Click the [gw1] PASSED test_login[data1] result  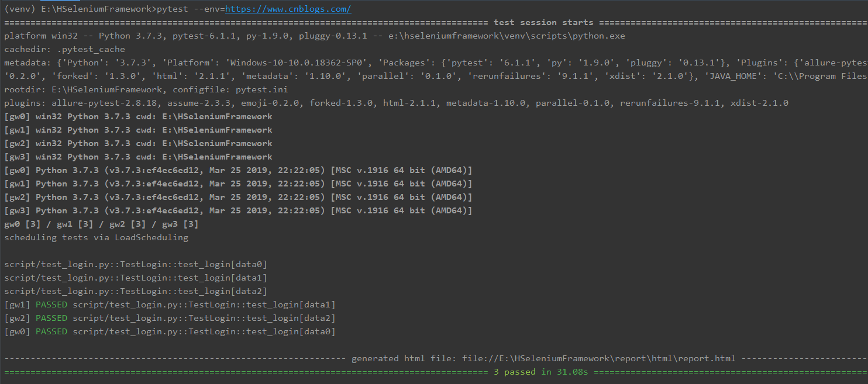click(x=170, y=305)
